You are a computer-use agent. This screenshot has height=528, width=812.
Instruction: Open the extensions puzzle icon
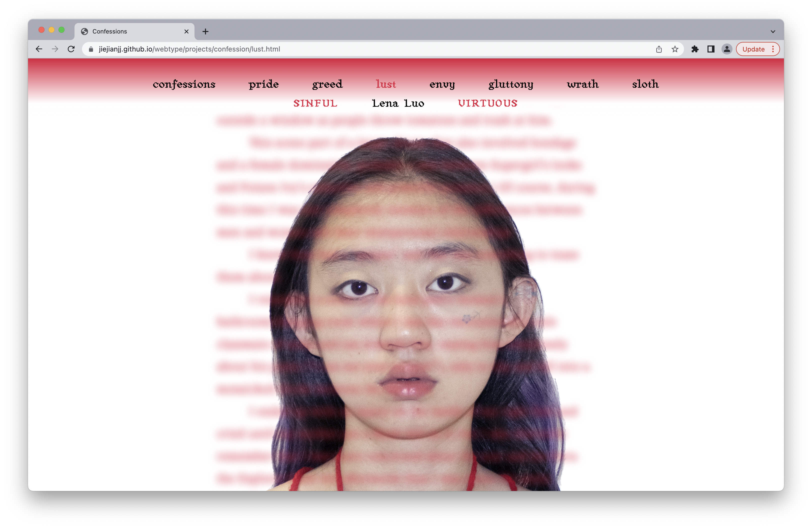tap(695, 49)
